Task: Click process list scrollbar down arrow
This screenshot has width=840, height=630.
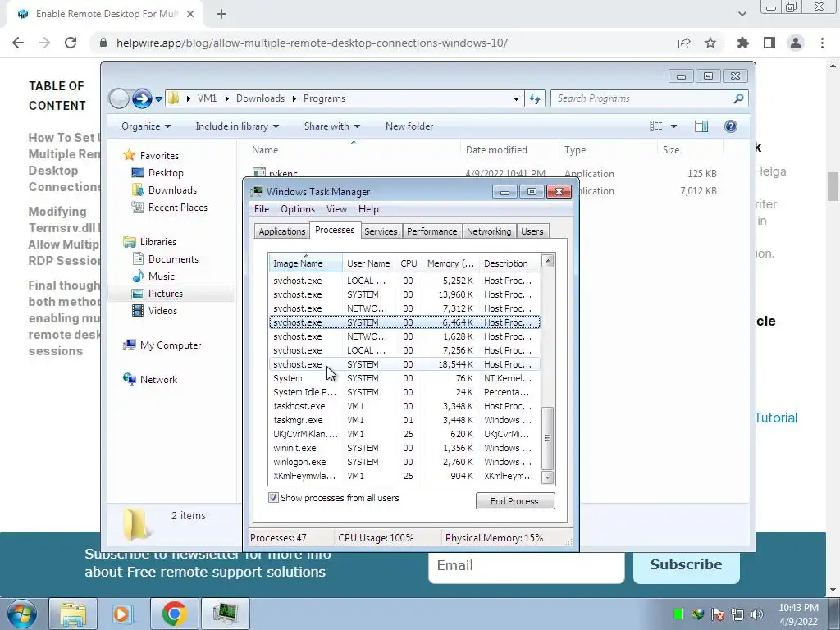Action: (547, 477)
